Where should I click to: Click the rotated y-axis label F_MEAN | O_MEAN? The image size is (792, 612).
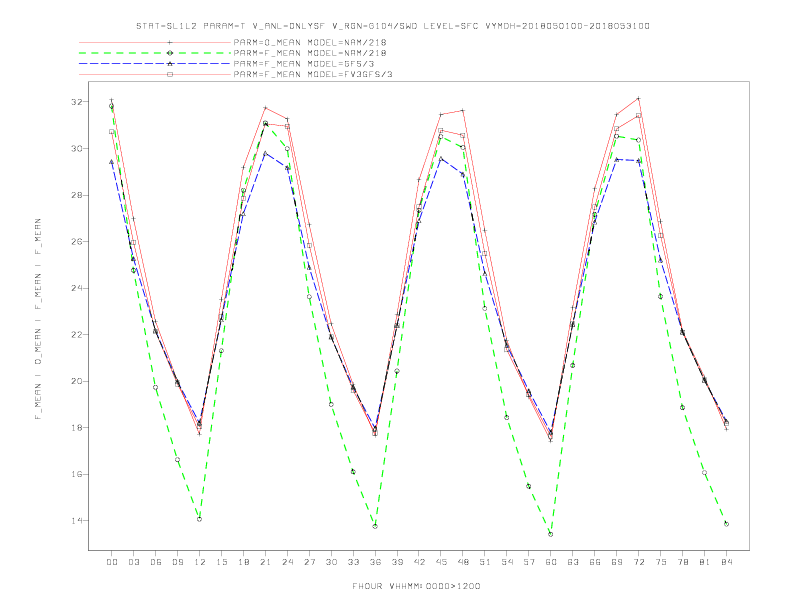pyautogui.click(x=38, y=319)
